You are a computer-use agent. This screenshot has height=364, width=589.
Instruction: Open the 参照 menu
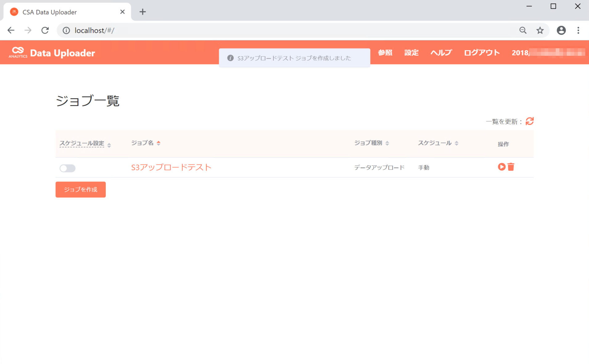pyautogui.click(x=385, y=53)
